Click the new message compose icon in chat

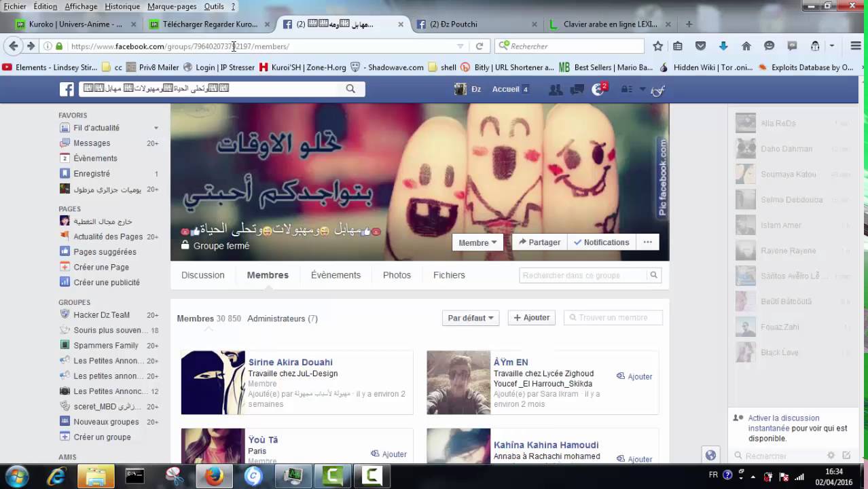pos(846,456)
